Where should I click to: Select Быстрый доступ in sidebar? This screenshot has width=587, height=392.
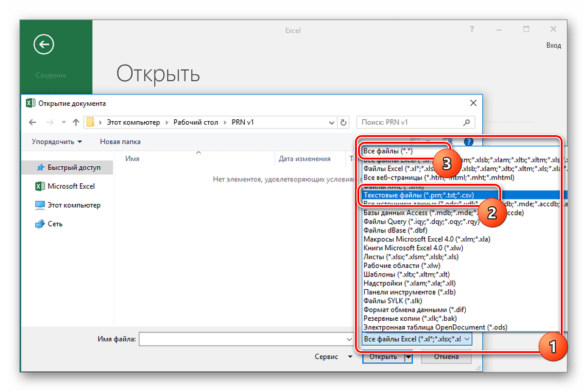pos(73,167)
